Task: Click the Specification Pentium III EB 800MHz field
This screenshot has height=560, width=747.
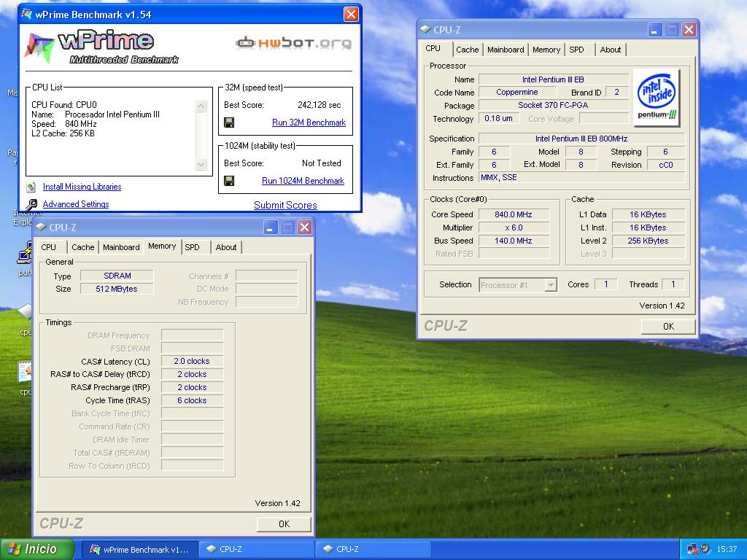Action: (x=581, y=139)
